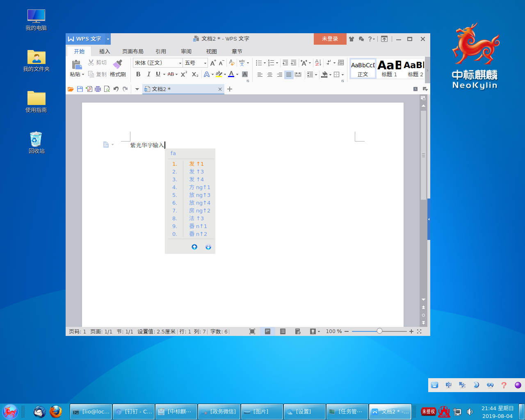Insert table via grid icon
This screenshot has height=420, width=525.
341,63
